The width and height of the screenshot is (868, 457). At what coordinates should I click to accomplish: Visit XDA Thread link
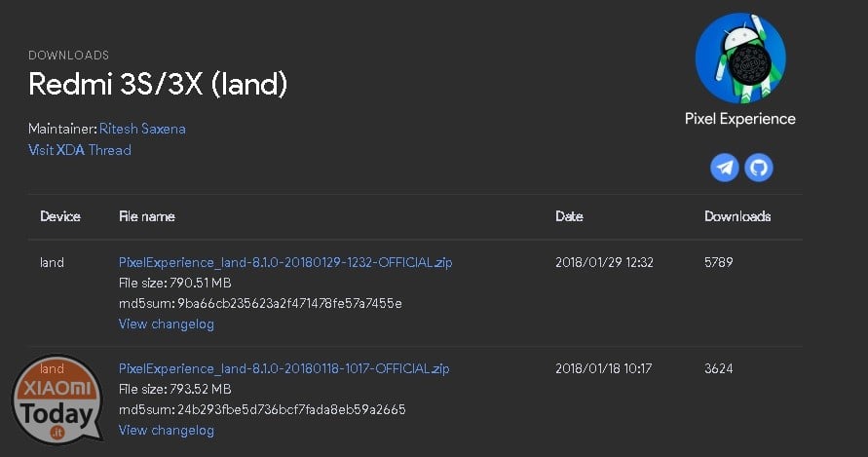click(80, 150)
